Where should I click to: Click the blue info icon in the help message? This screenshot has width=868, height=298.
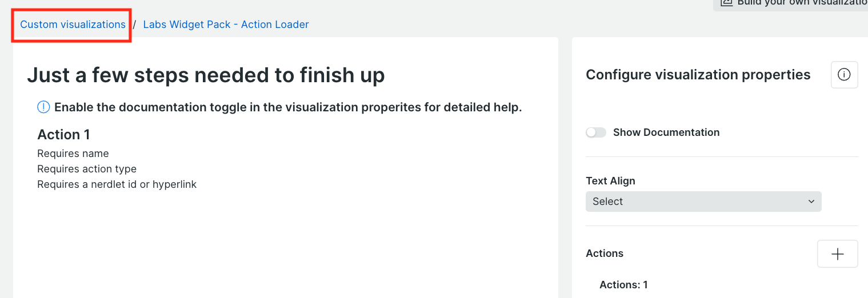click(x=43, y=107)
